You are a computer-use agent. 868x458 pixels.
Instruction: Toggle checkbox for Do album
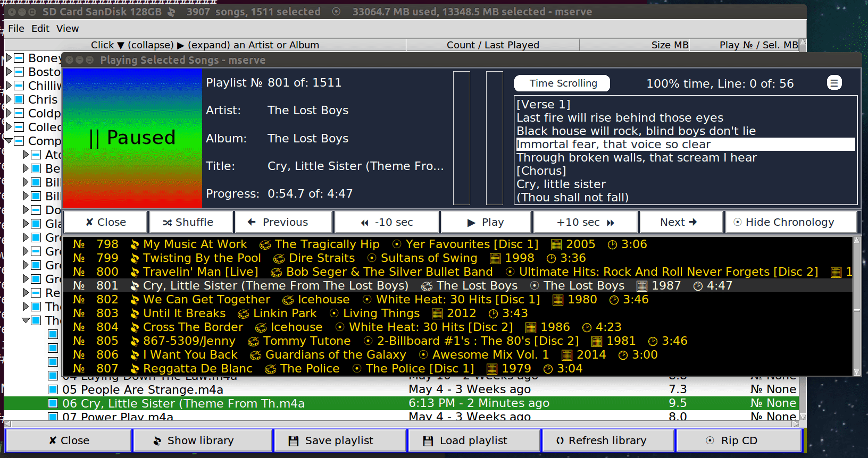coord(36,210)
